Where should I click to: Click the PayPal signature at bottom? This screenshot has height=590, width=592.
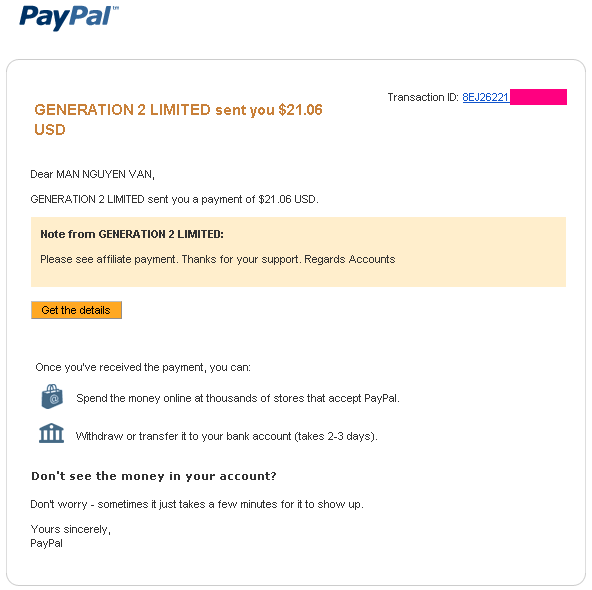click(x=46, y=544)
